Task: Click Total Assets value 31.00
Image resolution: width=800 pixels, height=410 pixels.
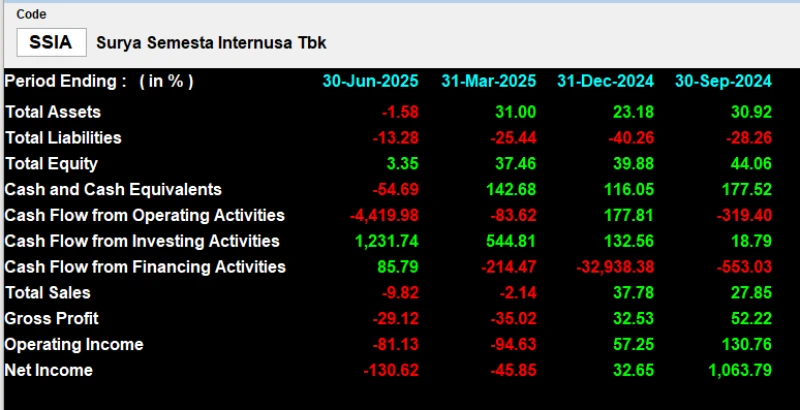Action: 516,112
